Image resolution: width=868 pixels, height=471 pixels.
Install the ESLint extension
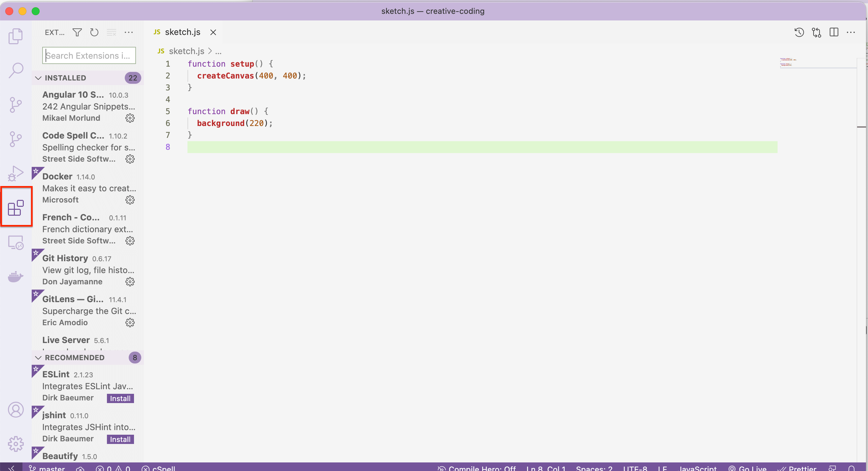(120, 398)
